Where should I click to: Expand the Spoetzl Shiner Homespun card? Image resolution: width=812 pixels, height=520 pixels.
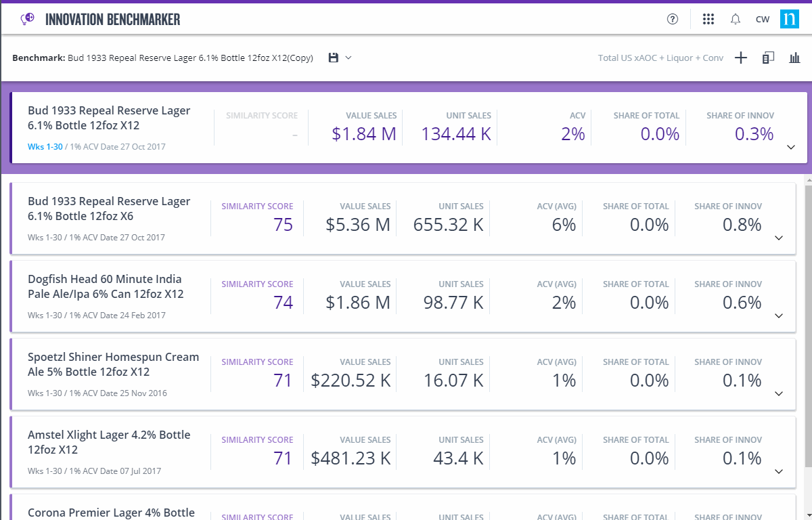pyautogui.click(x=779, y=394)
